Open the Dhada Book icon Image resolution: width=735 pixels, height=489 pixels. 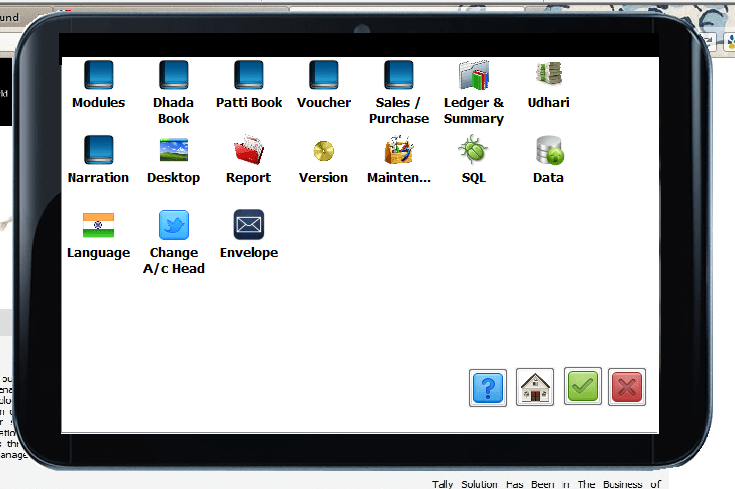(x=173, y=76)
